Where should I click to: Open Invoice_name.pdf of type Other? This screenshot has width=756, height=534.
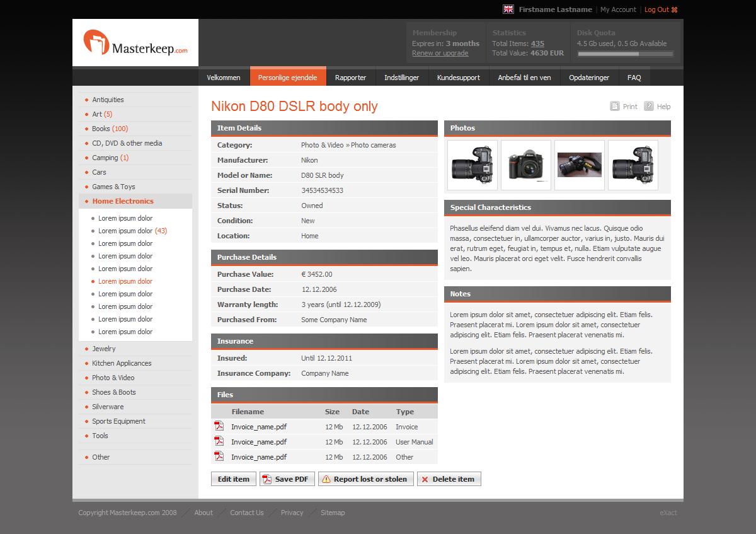[259, 457]
